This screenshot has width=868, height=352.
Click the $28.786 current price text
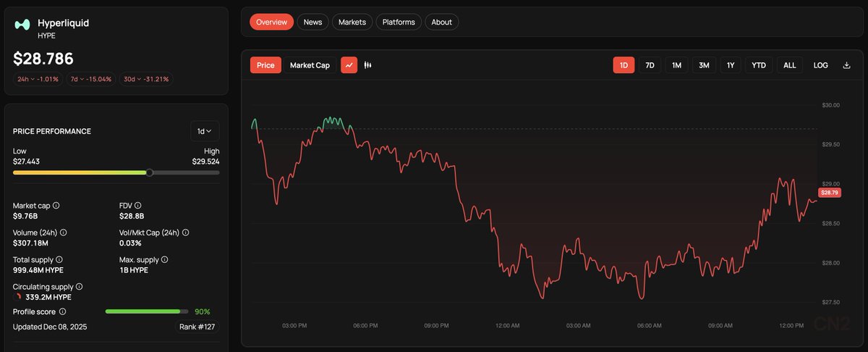point(43,59)
